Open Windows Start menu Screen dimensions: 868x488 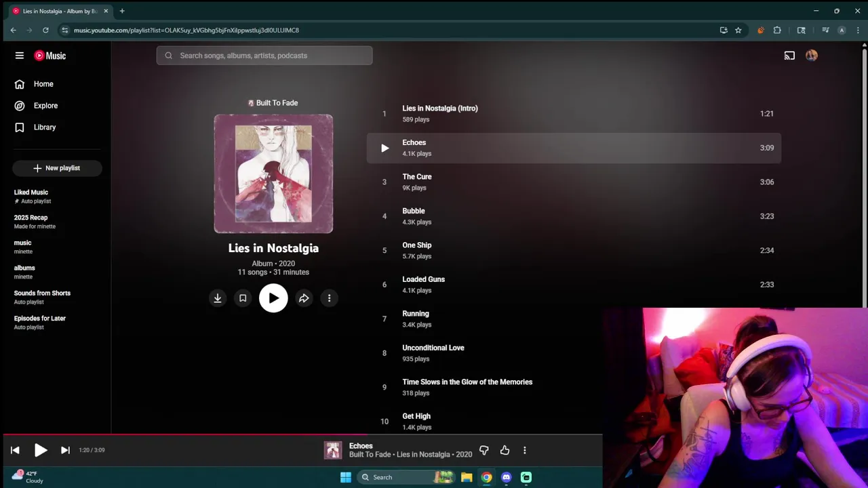point(346,477)
